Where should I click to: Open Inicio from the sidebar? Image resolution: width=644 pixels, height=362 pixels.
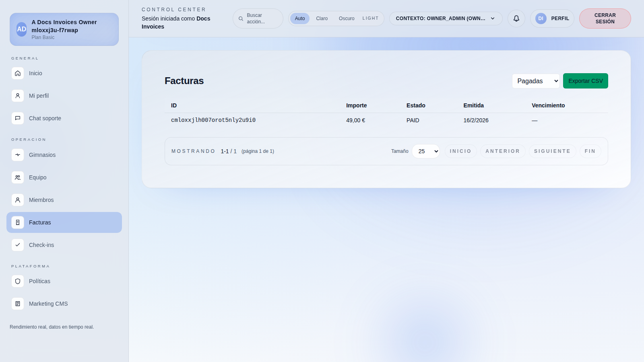click(35, 73)
